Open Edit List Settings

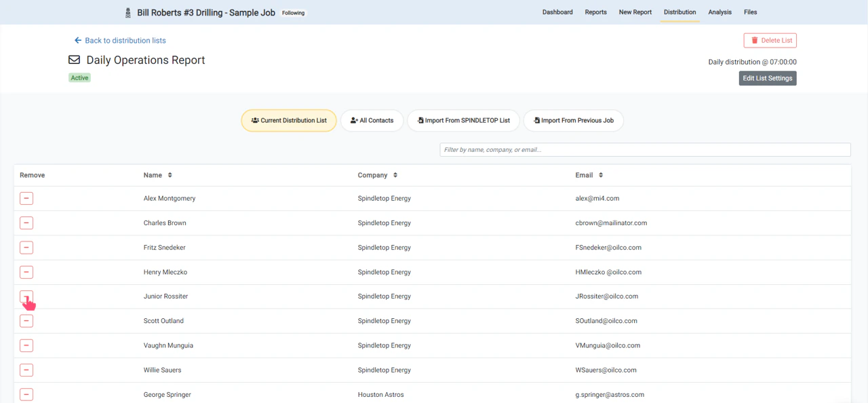tap(767, 78)
